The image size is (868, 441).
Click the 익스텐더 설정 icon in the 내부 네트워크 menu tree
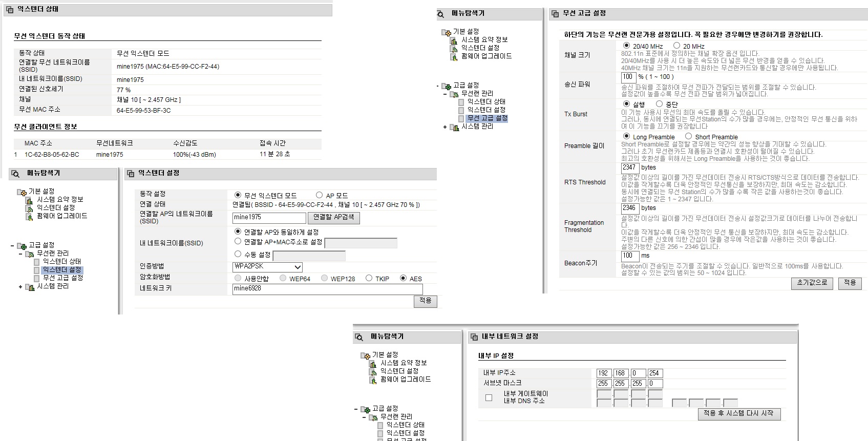coord(373,371)
